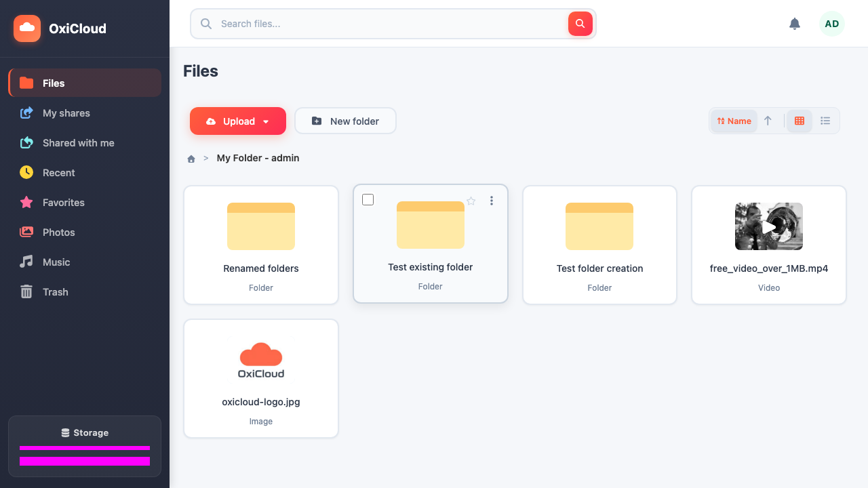868x488 pixels.
Task: Reverse sort direction arrow
Action: pos(768,121)
